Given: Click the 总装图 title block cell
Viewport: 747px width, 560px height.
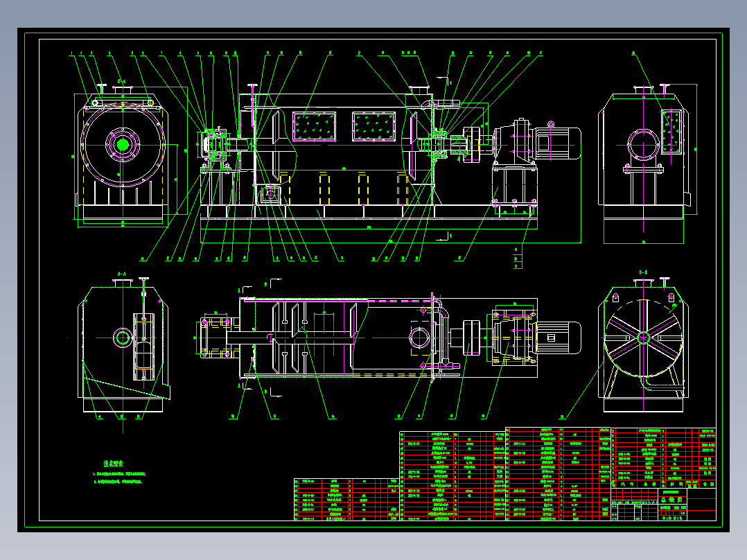Looking at the screenshot, I should (672, 500).
